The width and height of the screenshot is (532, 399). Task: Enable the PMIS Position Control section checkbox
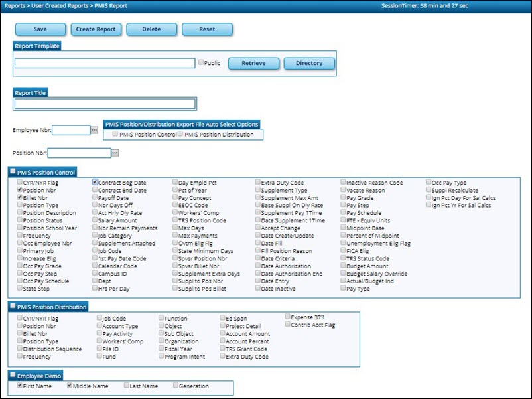[x=13, y=171]
